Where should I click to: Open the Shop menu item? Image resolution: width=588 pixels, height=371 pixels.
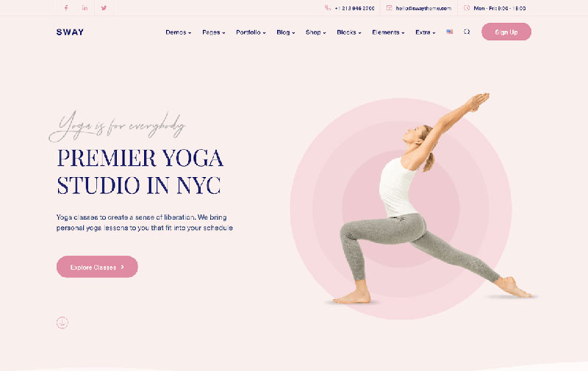coord(316,32)
